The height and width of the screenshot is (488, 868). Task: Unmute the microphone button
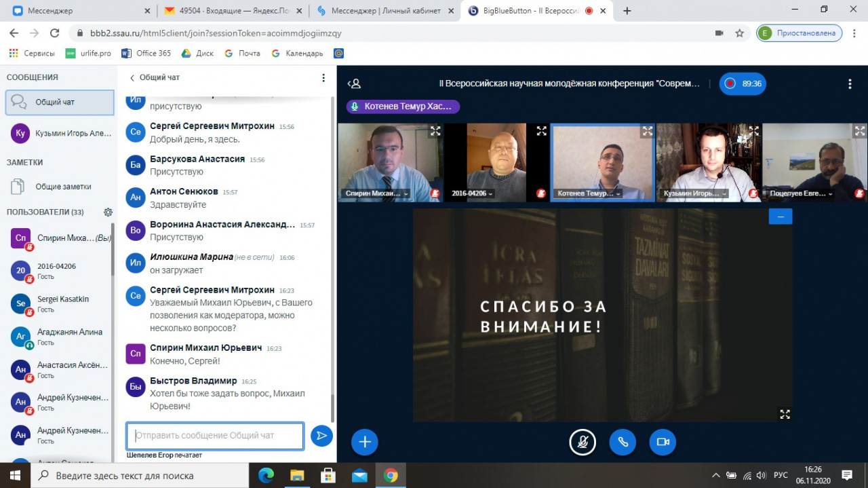click(582, 443)
